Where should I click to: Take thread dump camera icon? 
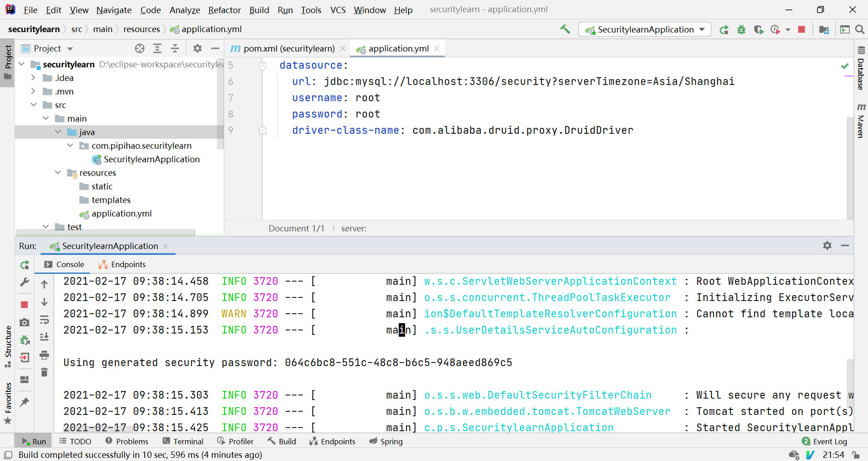pyautogui.click(x=25, y=322)
